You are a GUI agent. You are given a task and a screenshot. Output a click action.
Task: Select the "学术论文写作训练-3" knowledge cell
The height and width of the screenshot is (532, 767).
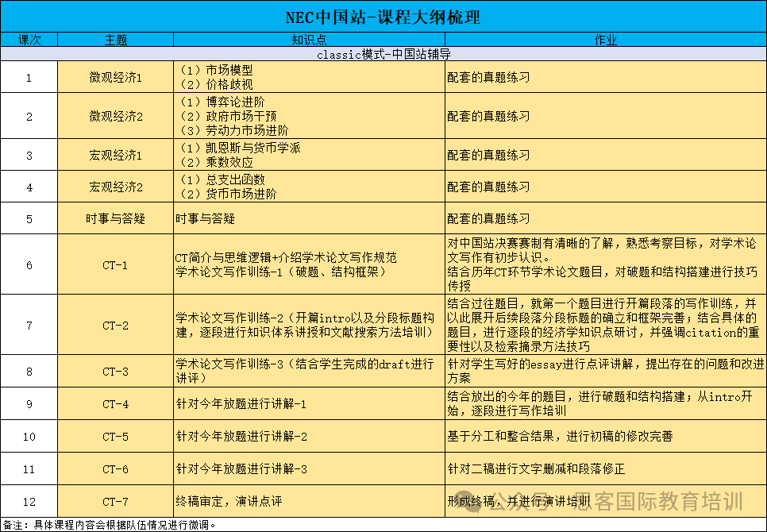[x=309, y=372]
